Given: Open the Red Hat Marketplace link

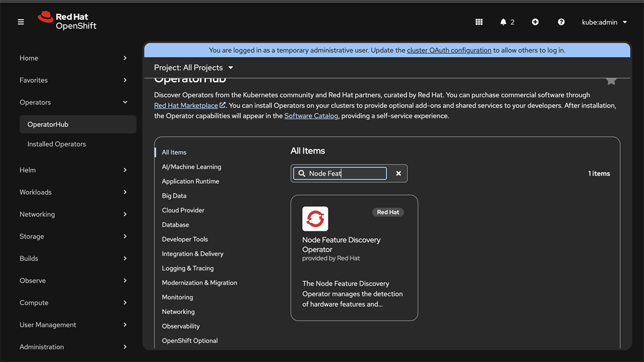Looking at the screenshot, I should tap(189, 105).
